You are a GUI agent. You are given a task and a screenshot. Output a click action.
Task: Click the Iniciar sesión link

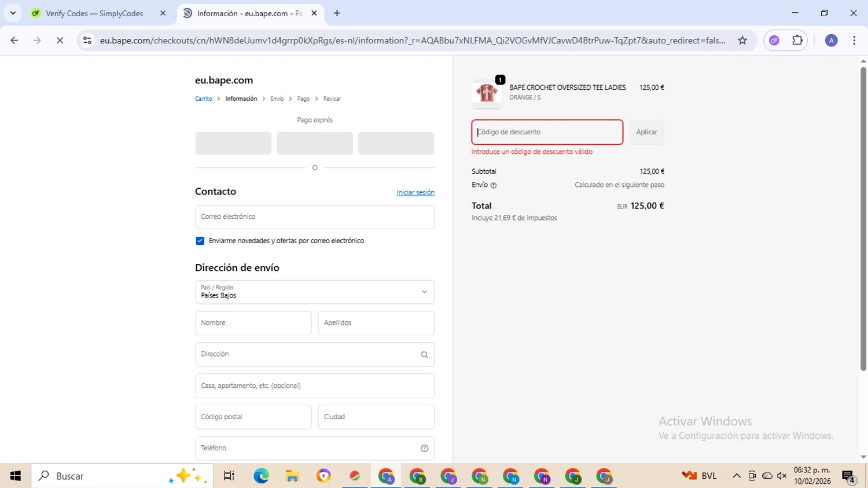pyautogui.click(x=415, y=193)
